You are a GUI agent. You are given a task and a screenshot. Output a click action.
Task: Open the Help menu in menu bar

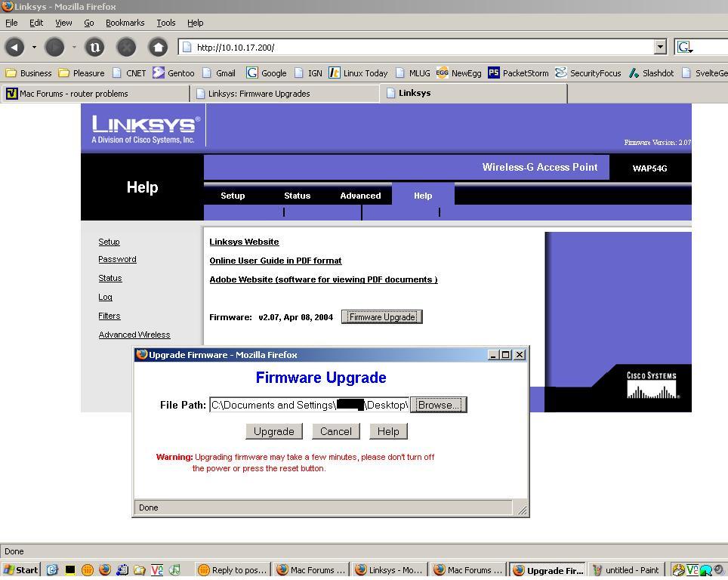[x=196, y=23]
